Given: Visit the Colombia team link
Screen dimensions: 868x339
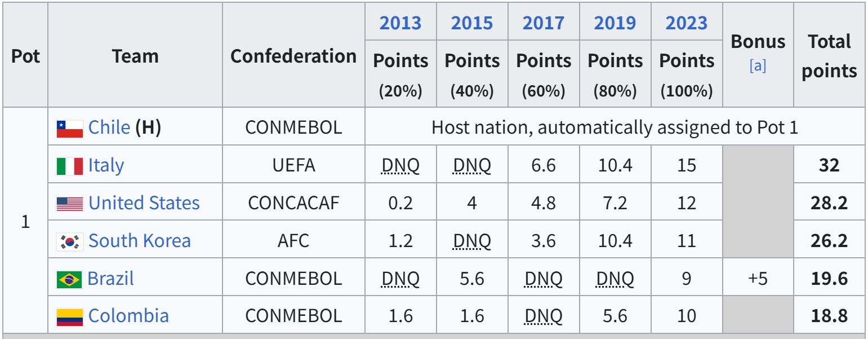Looking at the screenshot, I should 128,316.
